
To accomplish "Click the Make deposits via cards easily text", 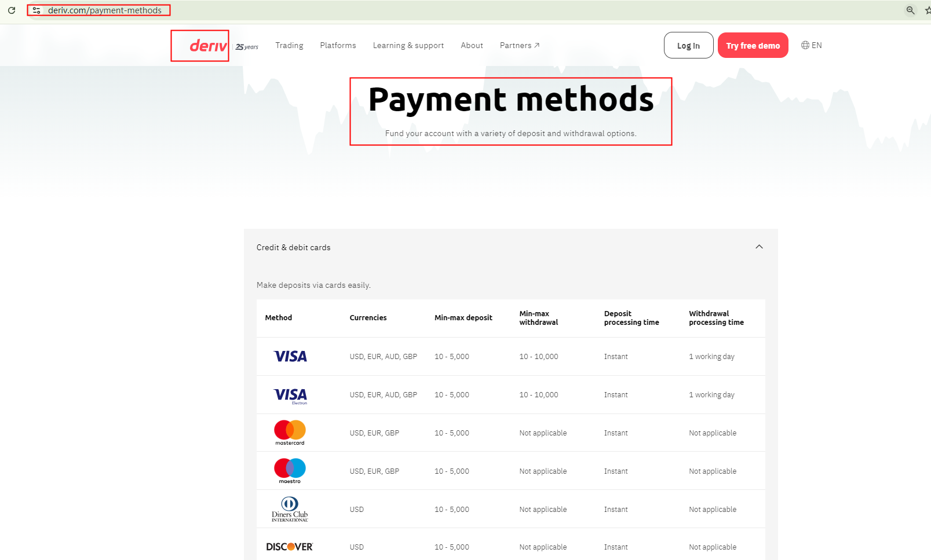I will pyautogui.click(x=313, y=285).
